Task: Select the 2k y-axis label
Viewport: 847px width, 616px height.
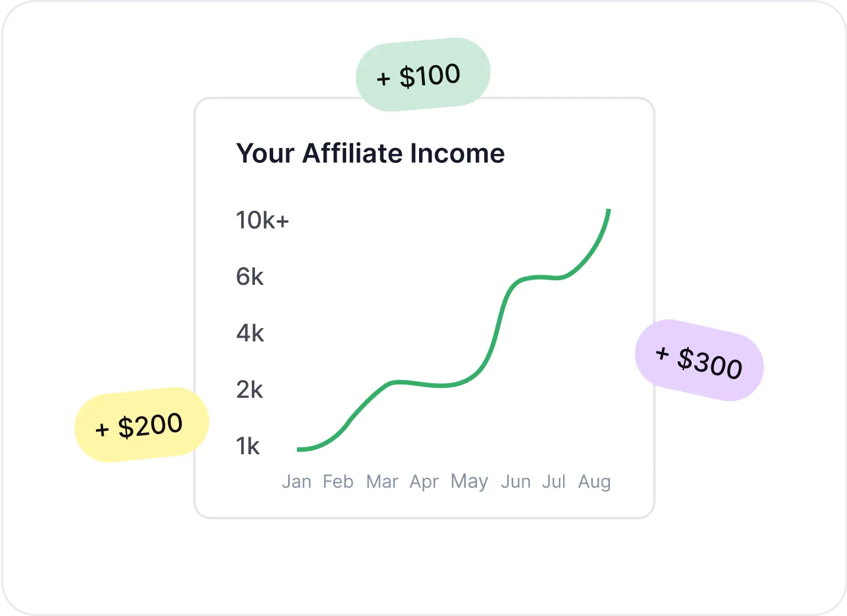Action: click(x=250, y=390)
